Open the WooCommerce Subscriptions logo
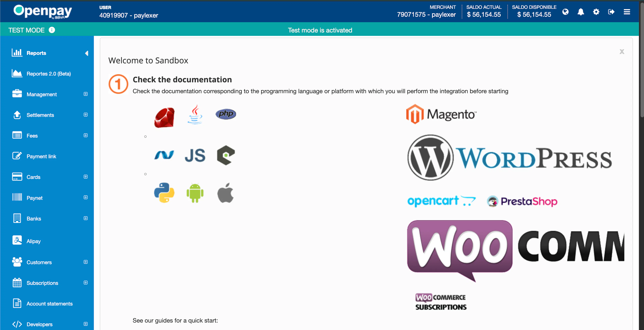The height and width of the screenshot is (330, 644). click(441, 302)
